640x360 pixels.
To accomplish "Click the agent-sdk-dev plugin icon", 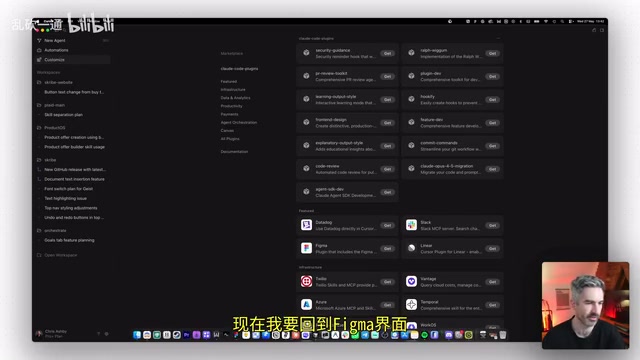I will pos(306,192).
